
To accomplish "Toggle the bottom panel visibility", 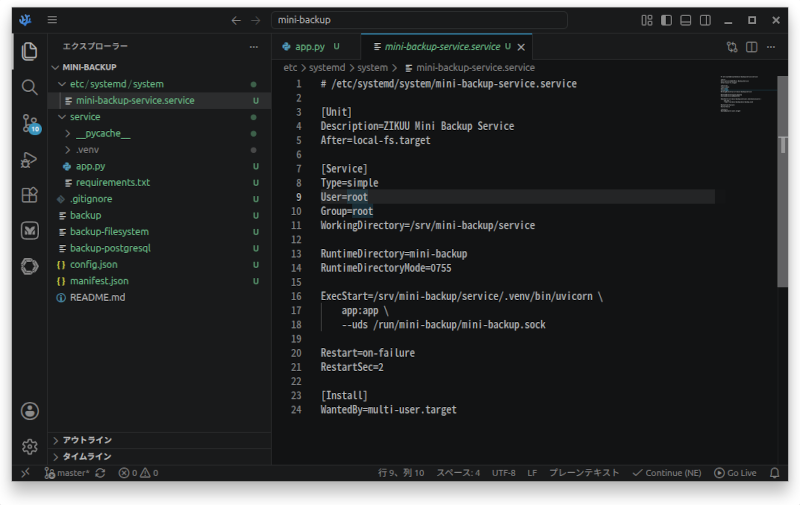I will (x=686, y=20).
